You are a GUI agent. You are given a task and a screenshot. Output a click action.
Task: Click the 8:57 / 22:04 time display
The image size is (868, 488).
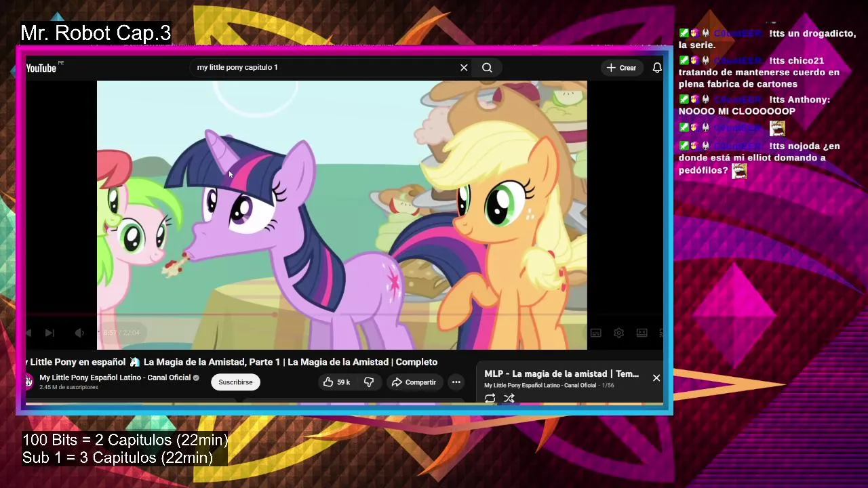(121, 333)
